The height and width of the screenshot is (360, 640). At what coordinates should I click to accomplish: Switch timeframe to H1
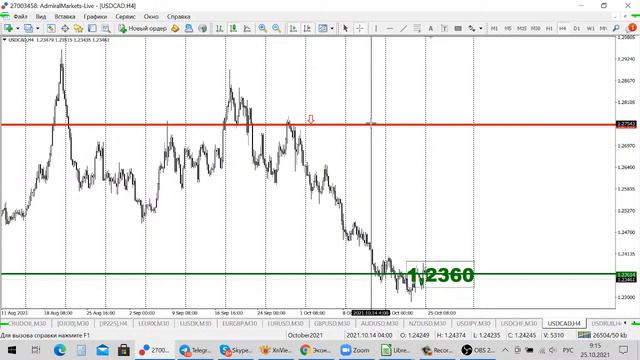point(549,28)
